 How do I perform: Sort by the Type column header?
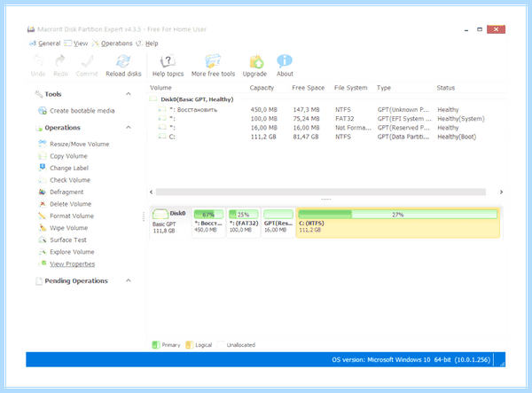tap(384, 88)
